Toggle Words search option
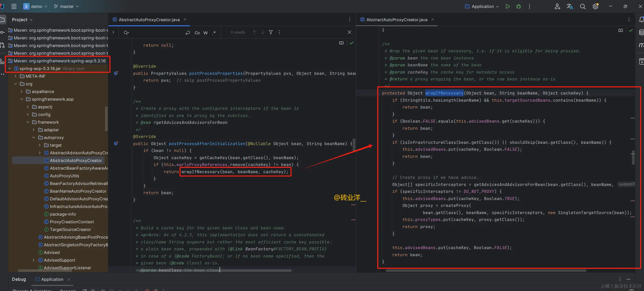 click(x=206, y=32)
